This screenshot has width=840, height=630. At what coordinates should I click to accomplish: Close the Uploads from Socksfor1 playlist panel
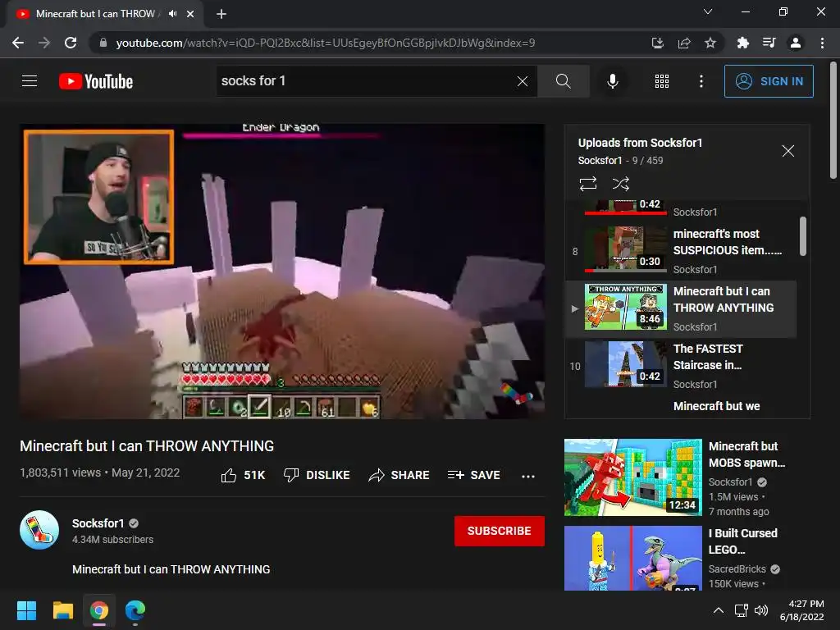click(787, 151)
